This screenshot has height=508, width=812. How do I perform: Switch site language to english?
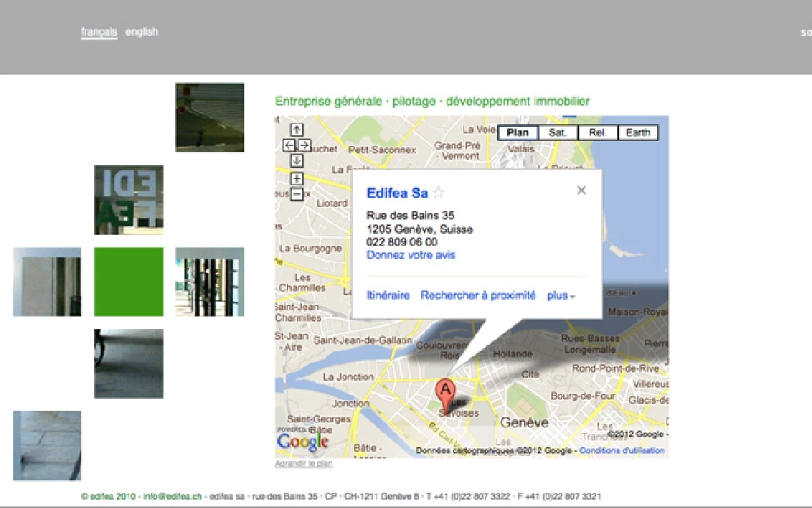pos(141,31)
